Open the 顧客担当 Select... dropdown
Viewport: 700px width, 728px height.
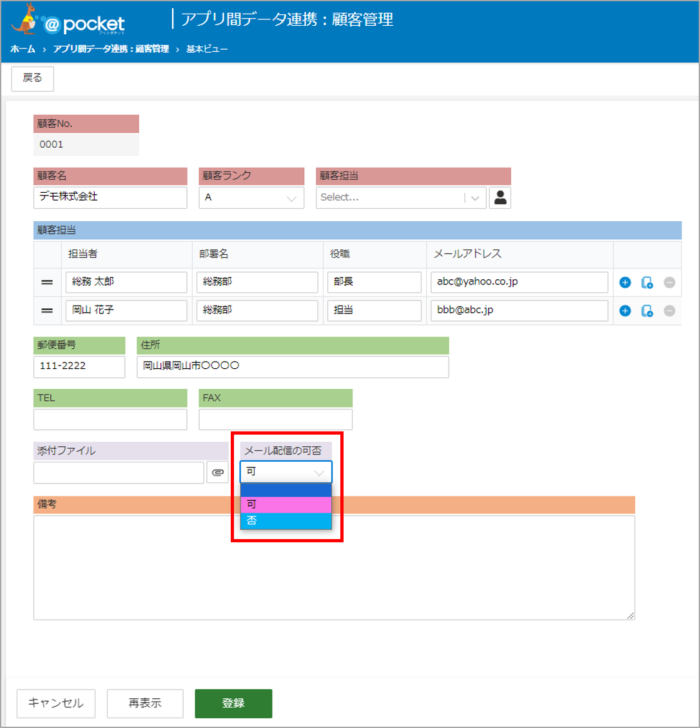click(x=401, y=198)
